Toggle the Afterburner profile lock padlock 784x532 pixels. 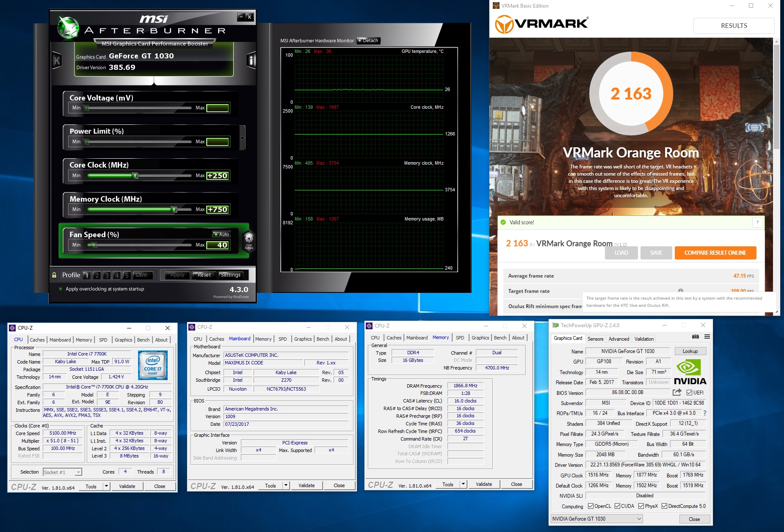point(54,275)
